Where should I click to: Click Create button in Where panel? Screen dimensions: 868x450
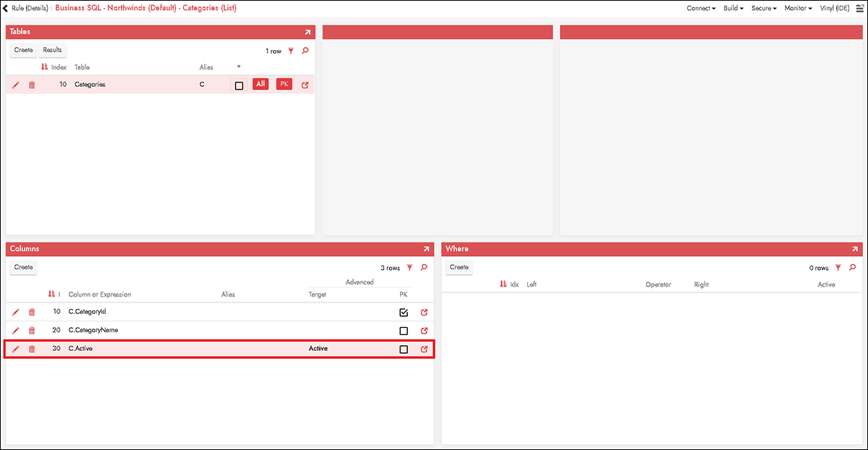pos(459,268)
